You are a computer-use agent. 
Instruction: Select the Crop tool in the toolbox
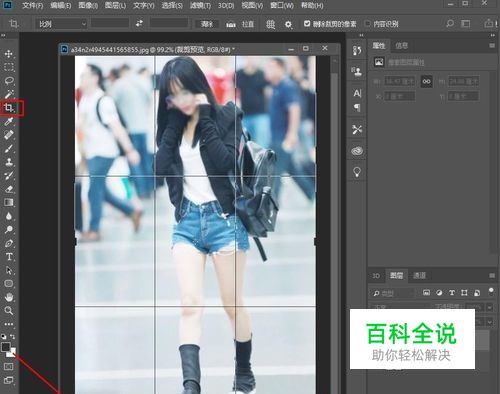coord(9,108)
